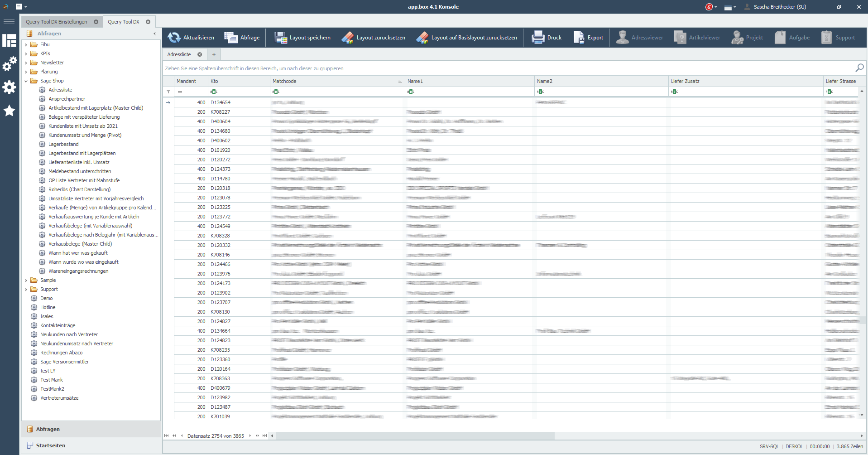Open Kundenliste mit Umsatz ab 2021
The width and height of the screenshot is (868, 455).
(83, 126)
